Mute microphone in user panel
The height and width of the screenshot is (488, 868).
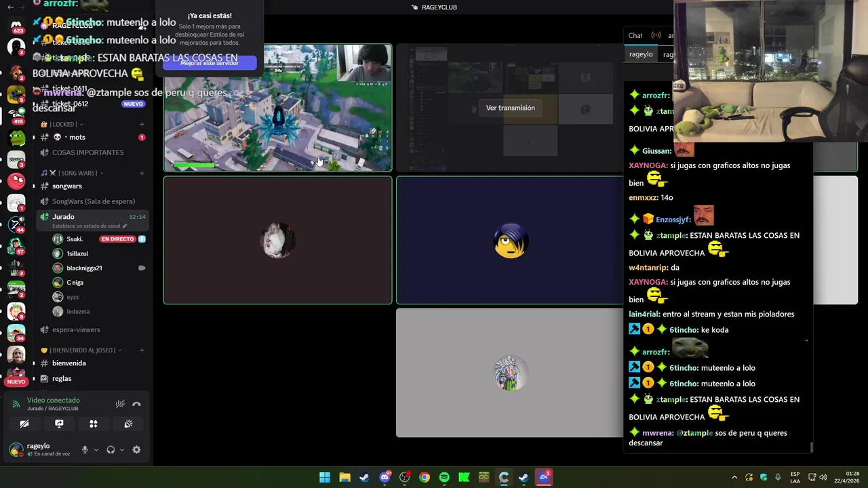tap(85, 449)
